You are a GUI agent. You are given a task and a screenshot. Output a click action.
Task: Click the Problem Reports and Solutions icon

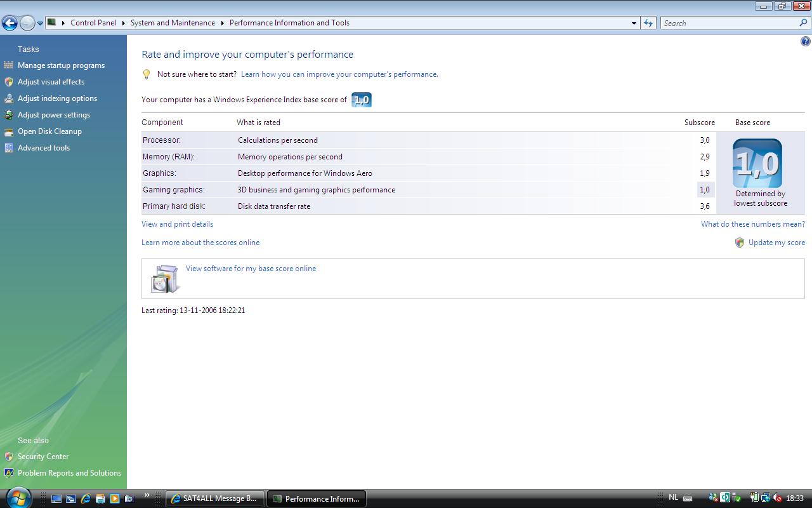[x=8, y=473]
